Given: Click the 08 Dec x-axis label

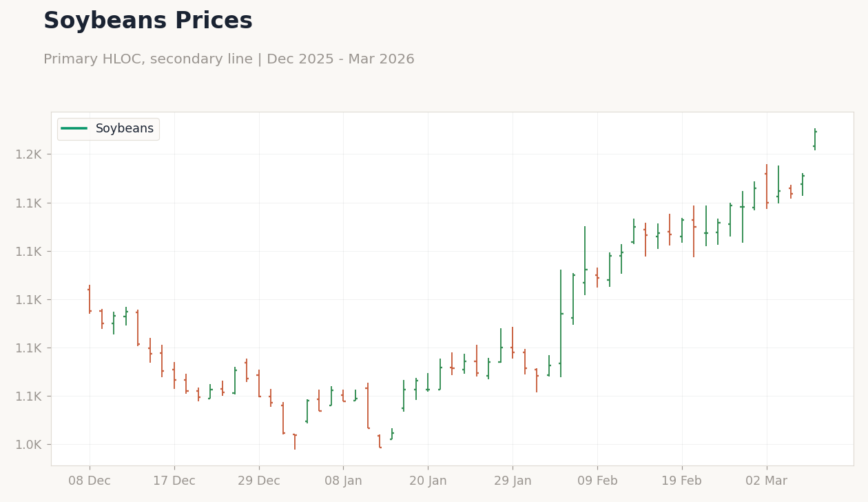Looking at the screenshot, I should [x=90, y=481].
